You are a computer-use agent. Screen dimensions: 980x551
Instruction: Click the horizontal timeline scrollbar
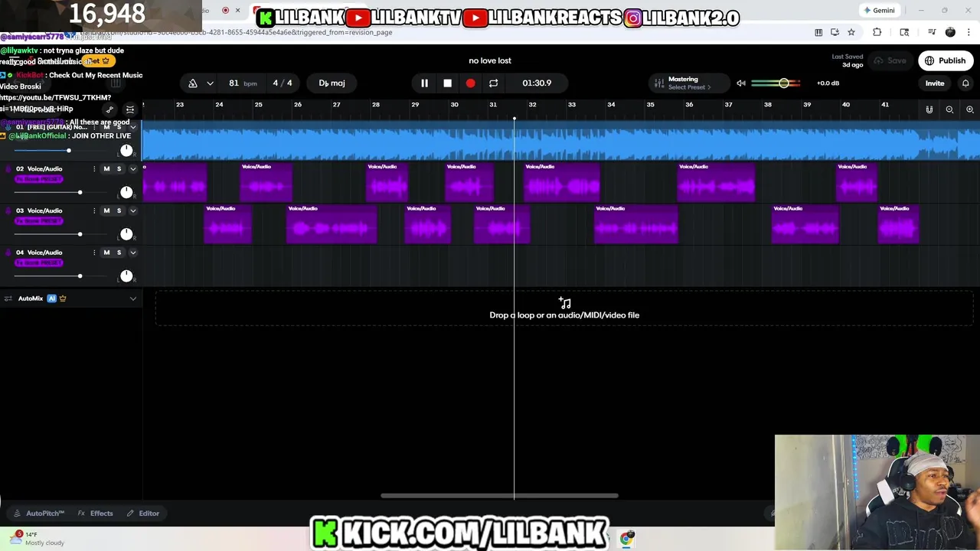(499, 496)
